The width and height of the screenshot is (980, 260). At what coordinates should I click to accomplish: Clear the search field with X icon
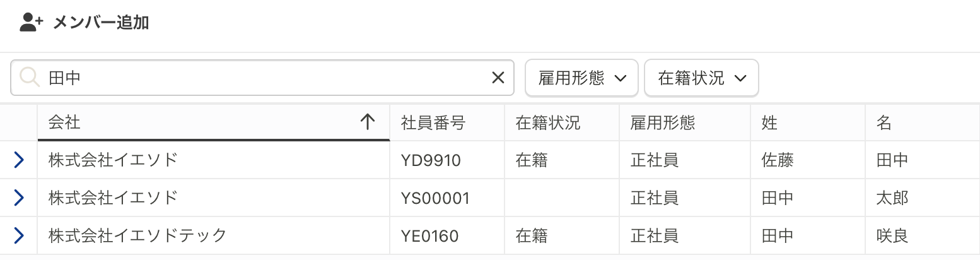(498, 78)
